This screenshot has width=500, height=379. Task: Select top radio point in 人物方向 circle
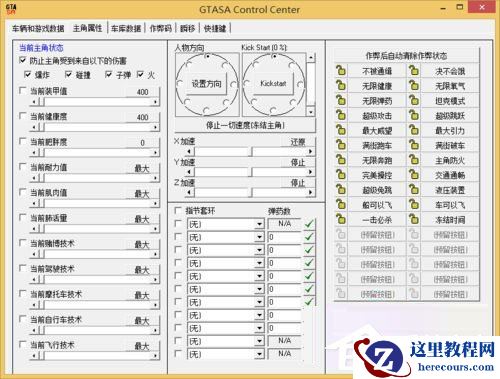207,56
